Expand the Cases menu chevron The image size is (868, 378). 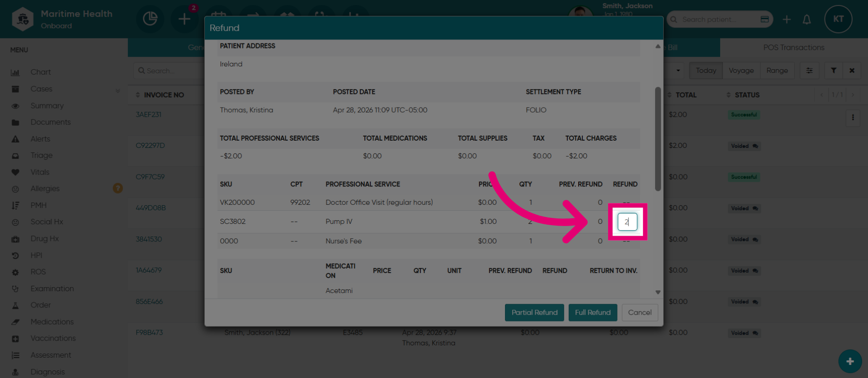click(118, 90)
